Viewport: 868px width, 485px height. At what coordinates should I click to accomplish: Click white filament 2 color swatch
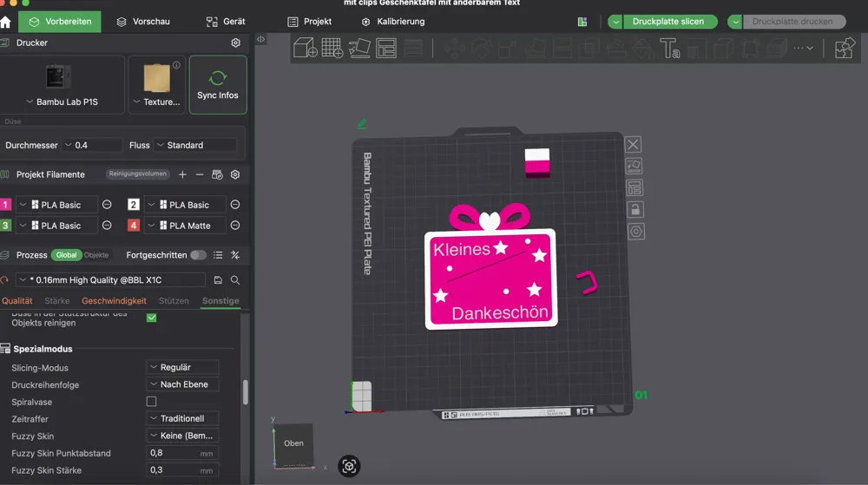point(134,205)
